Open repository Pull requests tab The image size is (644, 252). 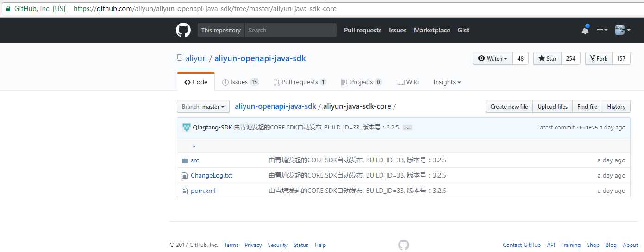(300, 82)
